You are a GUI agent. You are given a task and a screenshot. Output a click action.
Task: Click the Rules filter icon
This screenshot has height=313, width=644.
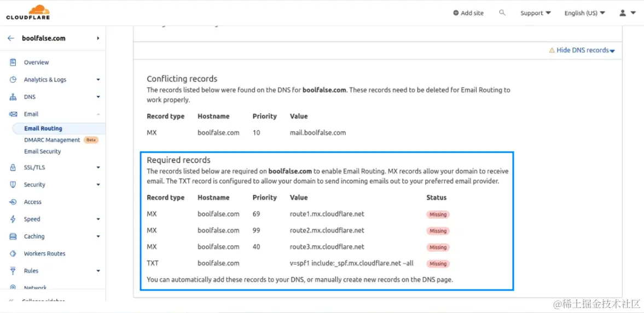click(x=13, y=271)
